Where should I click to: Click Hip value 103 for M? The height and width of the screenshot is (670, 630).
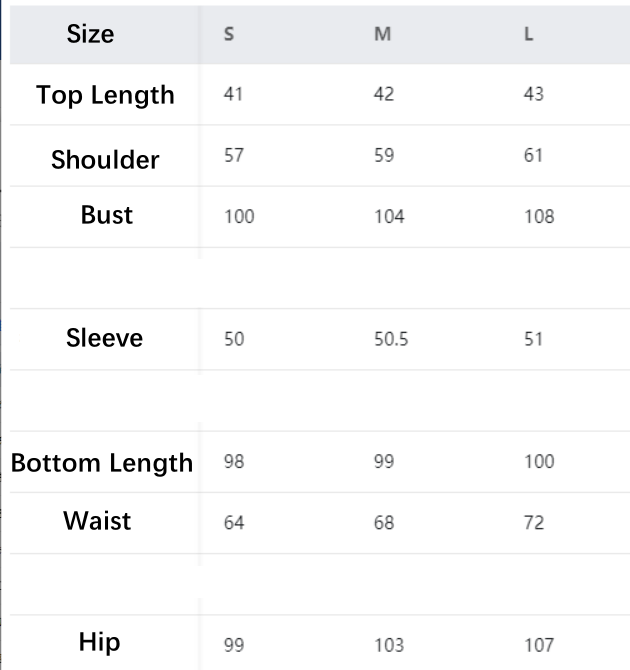point(389,646)
